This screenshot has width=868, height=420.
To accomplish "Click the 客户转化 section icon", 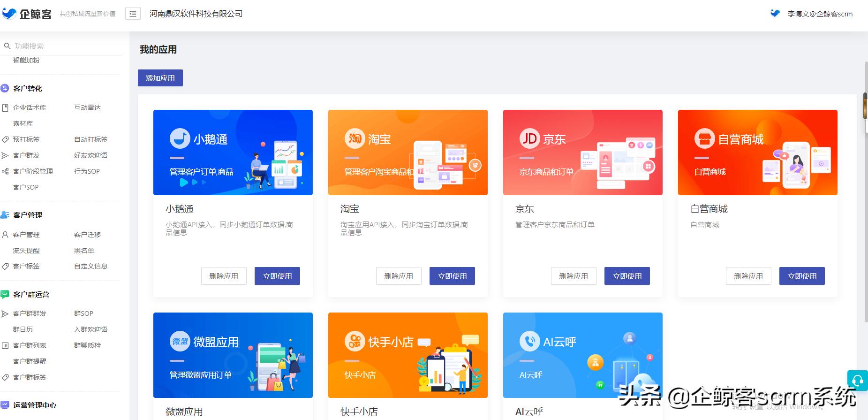I will pos(5,88).
